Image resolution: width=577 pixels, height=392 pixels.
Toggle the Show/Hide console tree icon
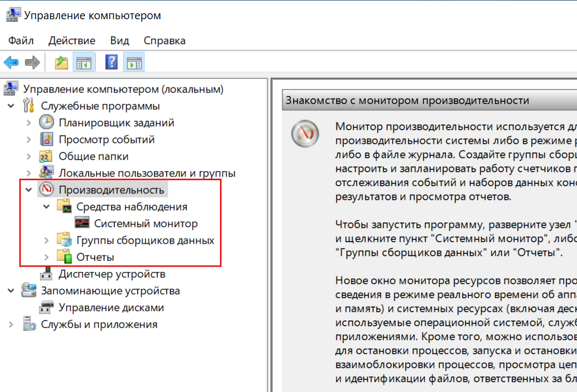(84, 62)
